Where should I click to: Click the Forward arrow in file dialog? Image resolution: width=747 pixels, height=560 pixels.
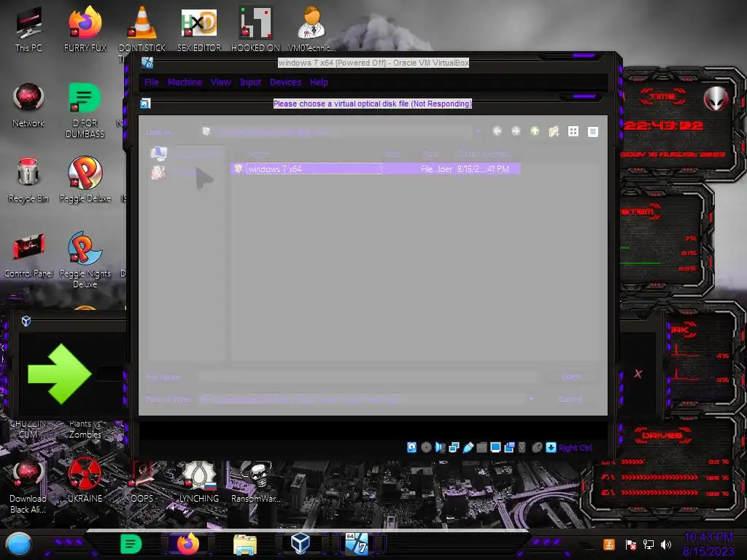[516, 131]
